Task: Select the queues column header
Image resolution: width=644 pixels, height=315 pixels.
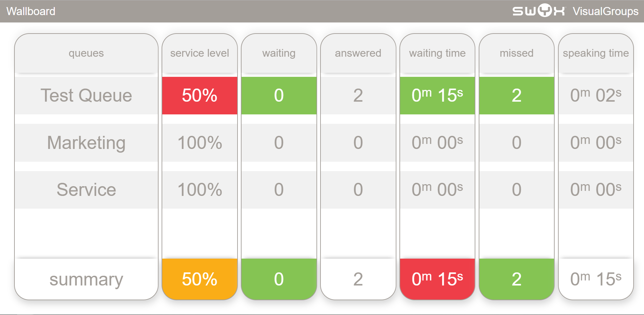Action: [x=86, y=53]
